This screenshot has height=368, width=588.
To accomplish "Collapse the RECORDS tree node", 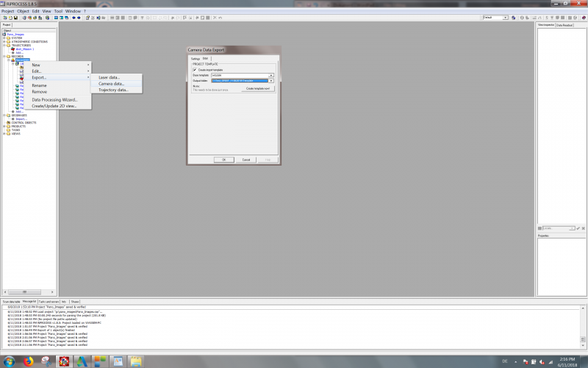I will coord(4,57).
